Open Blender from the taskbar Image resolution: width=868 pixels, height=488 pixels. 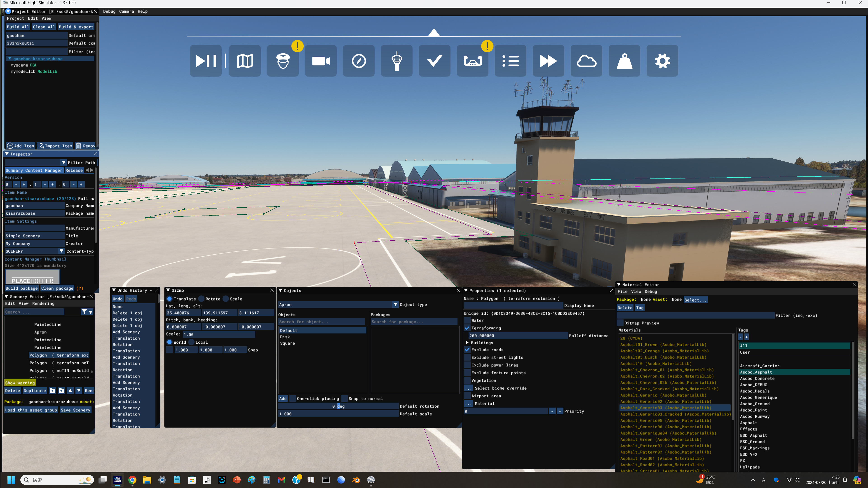click(356, 480)
